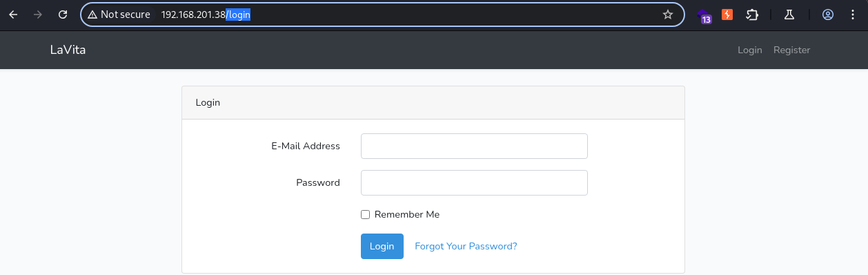
Task: Focus the Password input field
Action: pos(474,183)
